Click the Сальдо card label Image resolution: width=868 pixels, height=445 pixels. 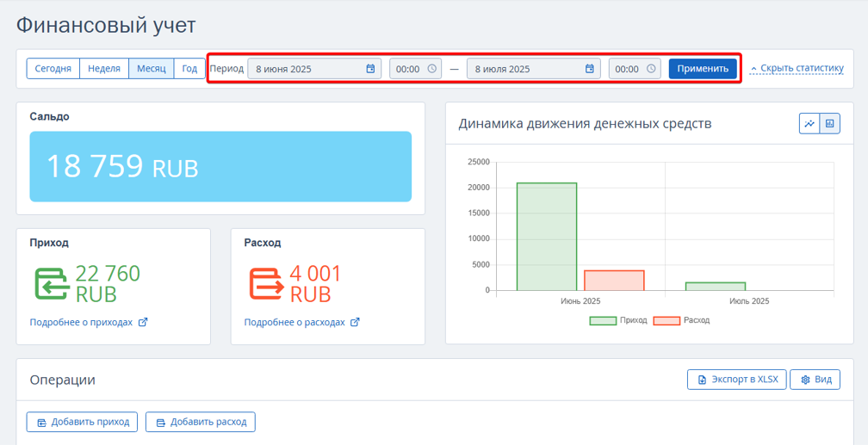pyautogui.click(x=49, y=116)
